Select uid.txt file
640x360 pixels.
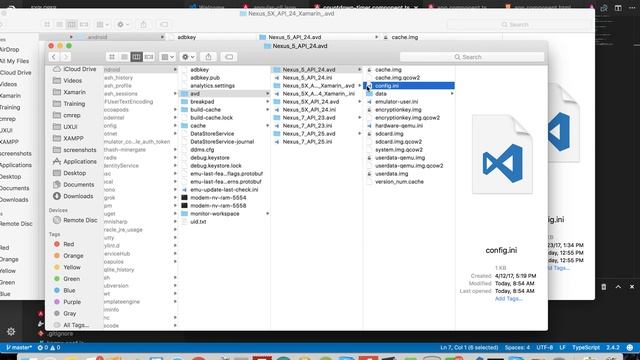tap(198, 222)
